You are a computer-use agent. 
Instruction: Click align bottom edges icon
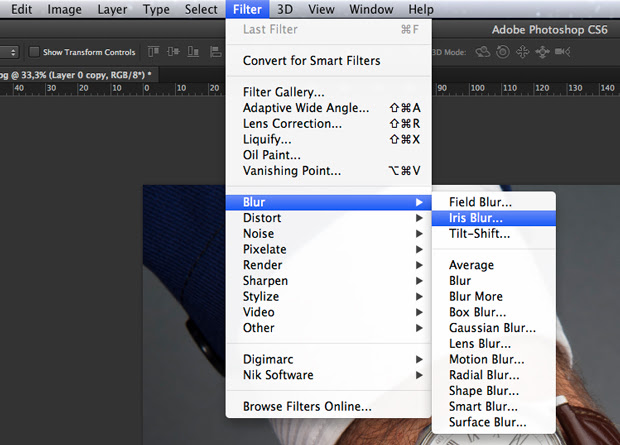click(x=193, y=52)
